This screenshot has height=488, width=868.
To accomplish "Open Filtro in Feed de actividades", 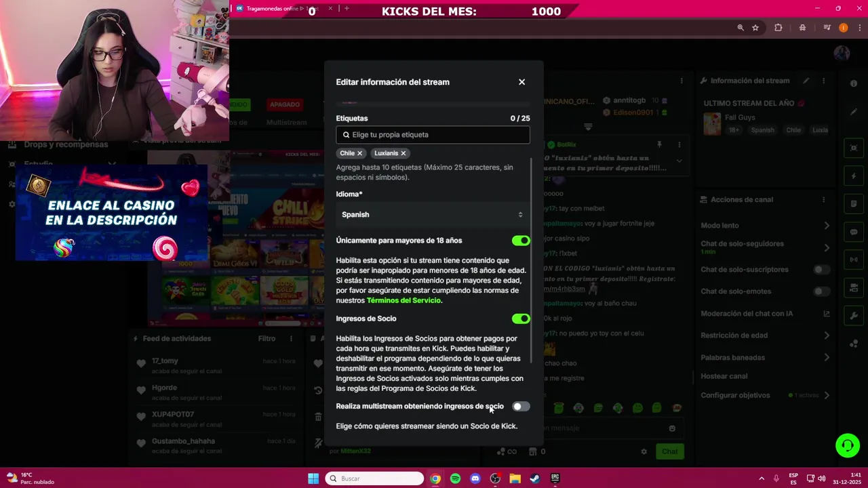I will click(267, 339).
